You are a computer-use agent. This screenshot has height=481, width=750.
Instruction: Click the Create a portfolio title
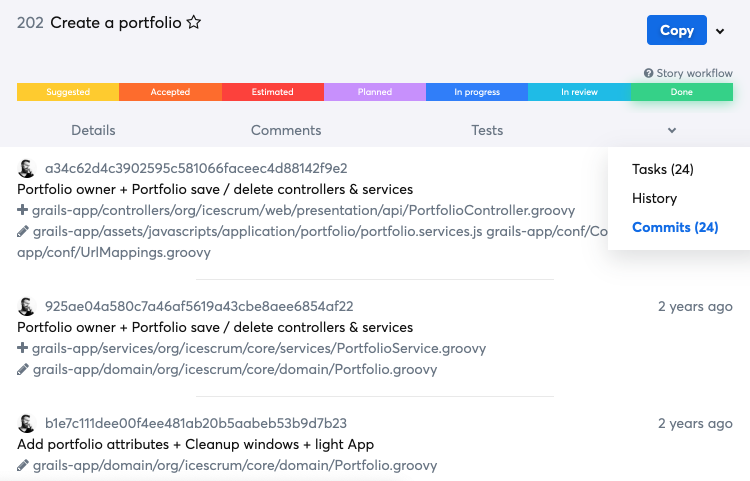(x=116, y=22)
